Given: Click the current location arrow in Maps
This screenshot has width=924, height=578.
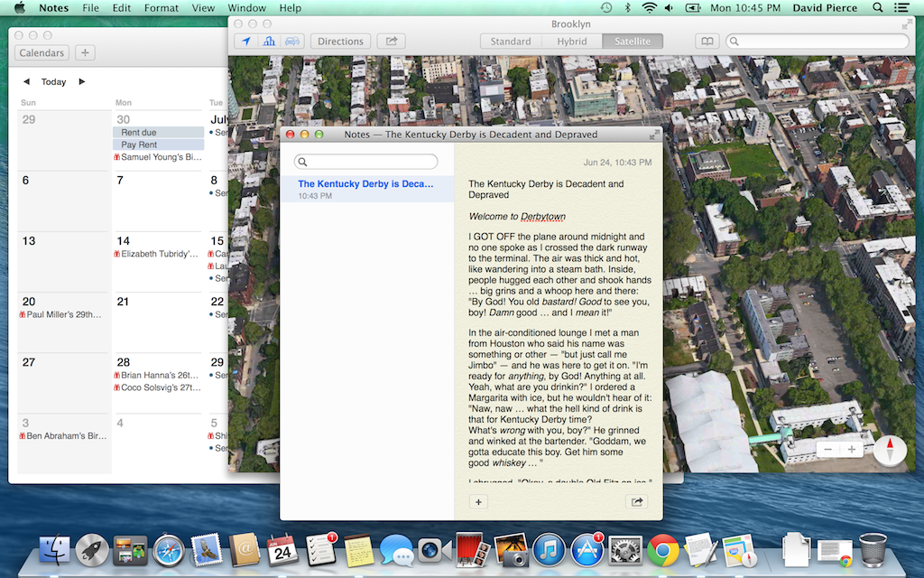Looking at the screenshot, I should 246,42.
